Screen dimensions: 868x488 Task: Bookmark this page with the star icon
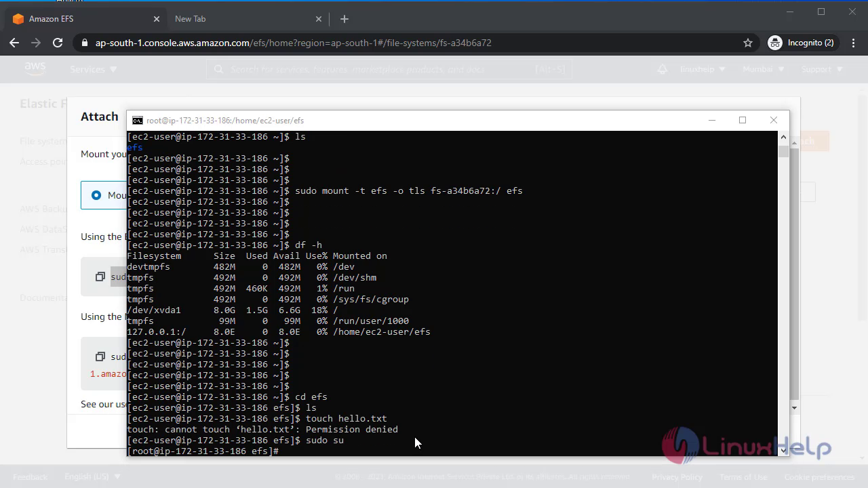pos(748,43)
